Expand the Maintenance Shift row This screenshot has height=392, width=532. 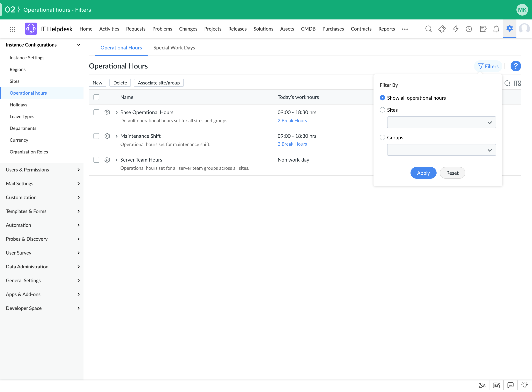[116, 136]
